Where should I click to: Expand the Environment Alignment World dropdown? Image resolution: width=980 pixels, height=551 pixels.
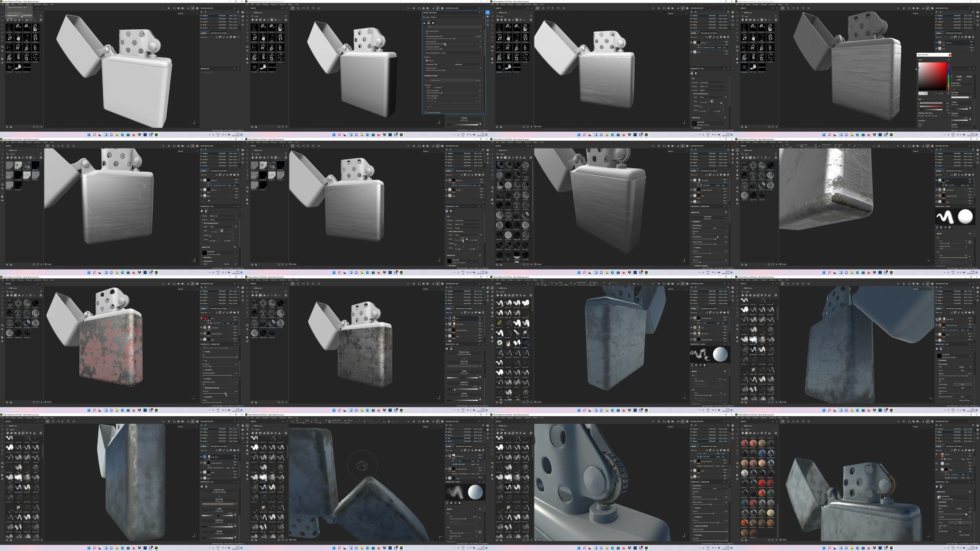pos(461,53)
